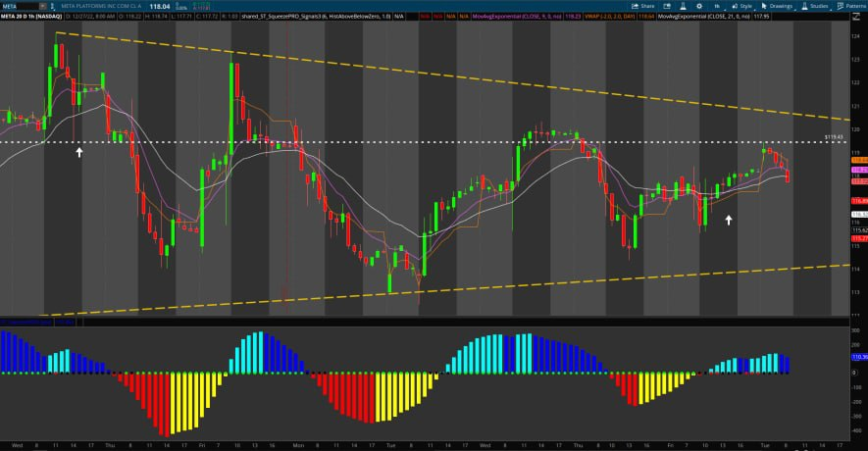Click the chart expand icon at top-right corner
The width and height of the screenshot is (868, 451).
(856, 17)
